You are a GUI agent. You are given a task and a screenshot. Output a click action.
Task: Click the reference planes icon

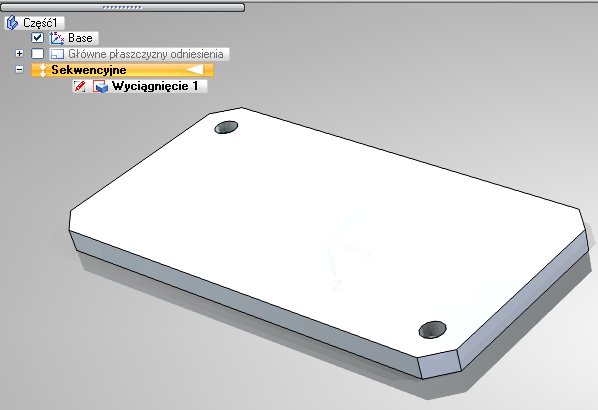[58, 54]
